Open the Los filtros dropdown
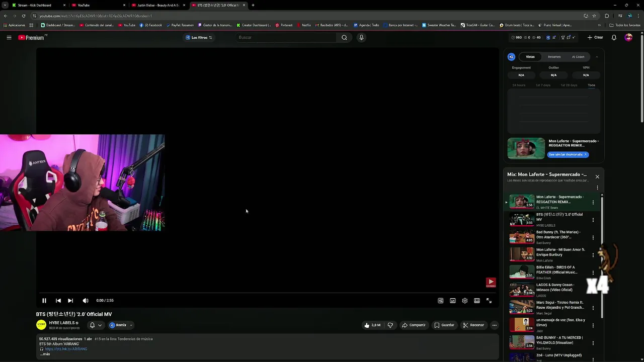The height and width of the screenshot is (362, 644). click(x=199, y=37)
